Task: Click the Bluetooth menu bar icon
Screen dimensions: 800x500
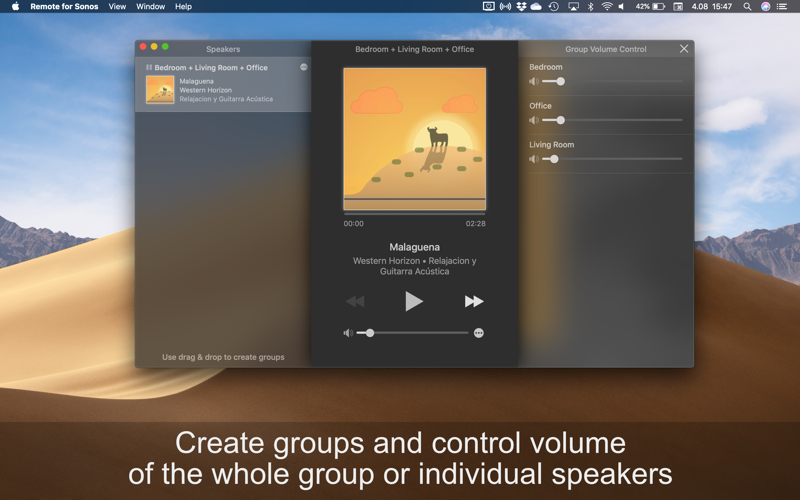Action: [590, 7]
